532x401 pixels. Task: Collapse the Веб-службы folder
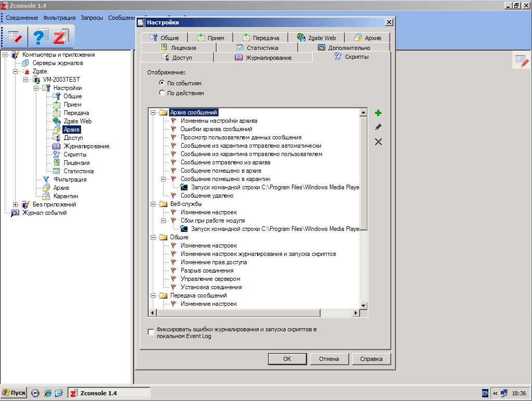point(153,204)
